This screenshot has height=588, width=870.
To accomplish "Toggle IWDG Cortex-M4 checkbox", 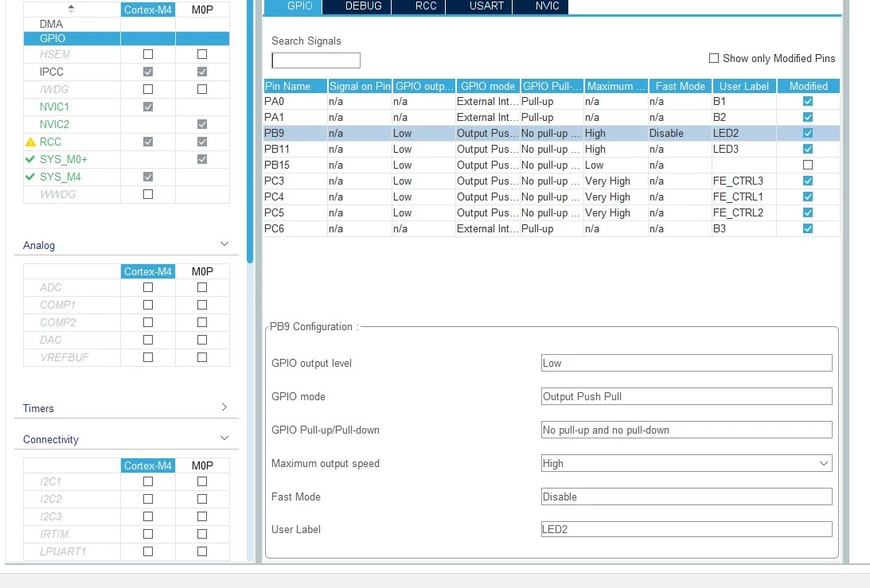I will click(x=147, y=89).
